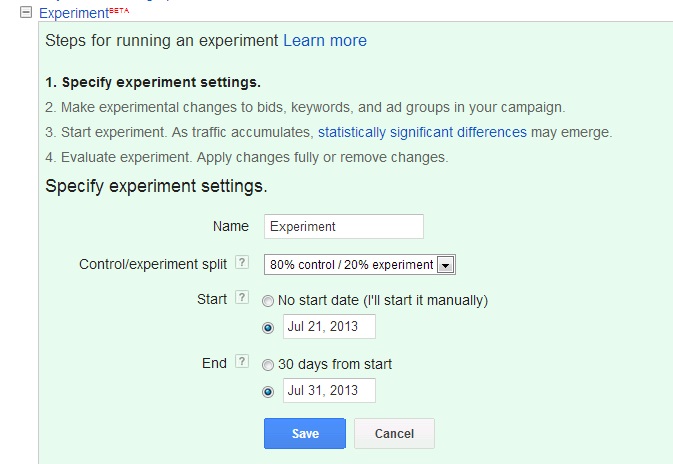
Task: Select the specific end date radio button
Action: pyautogui.click(x=268, y=392)
